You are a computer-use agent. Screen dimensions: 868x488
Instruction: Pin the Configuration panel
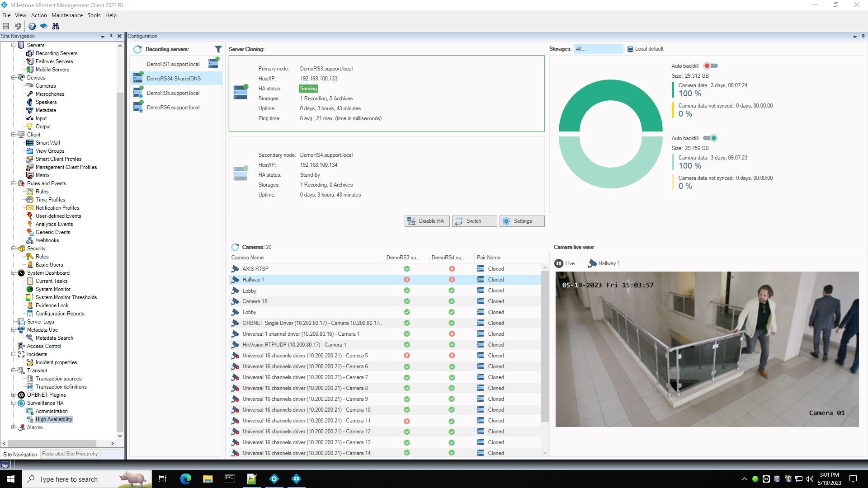click(863, 36)
